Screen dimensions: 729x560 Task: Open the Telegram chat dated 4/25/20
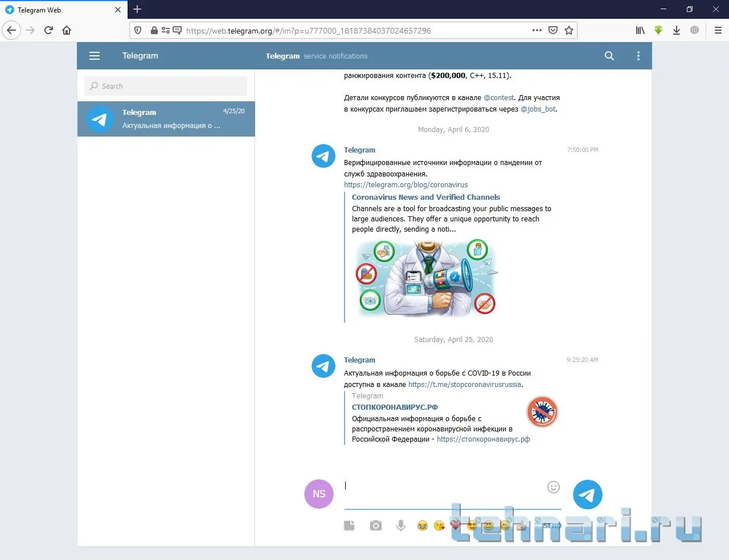166,119
